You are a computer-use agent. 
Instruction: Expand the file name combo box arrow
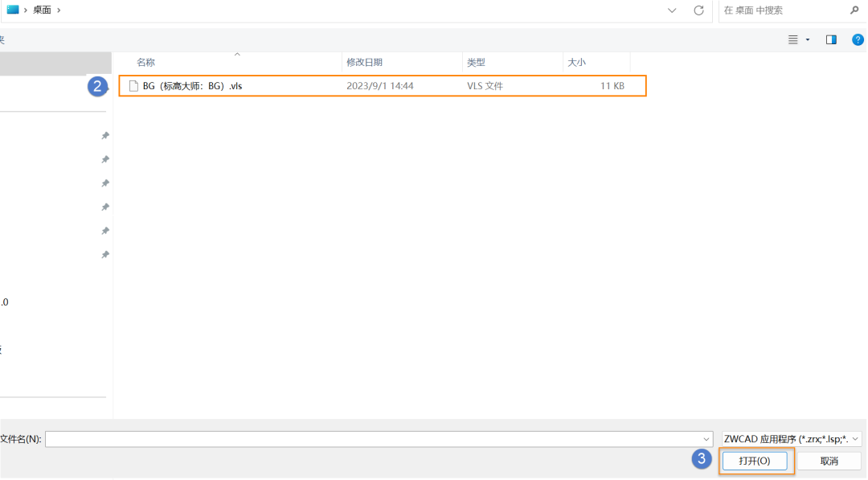point(706,439)
